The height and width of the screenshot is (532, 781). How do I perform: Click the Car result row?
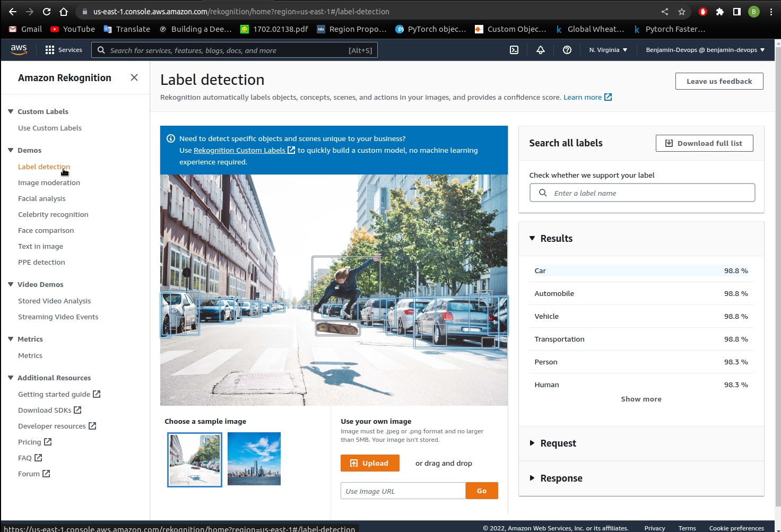pyautogui.click(x=641, y=271)
